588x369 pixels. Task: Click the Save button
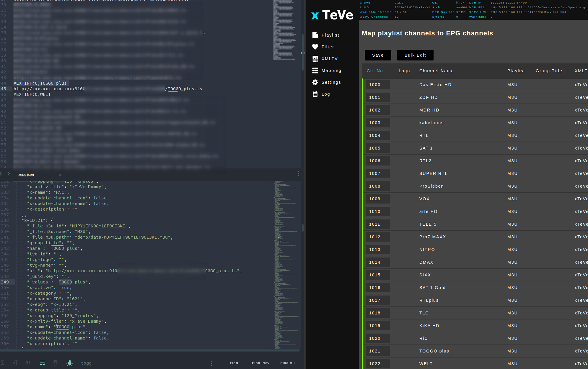[378, 55]
